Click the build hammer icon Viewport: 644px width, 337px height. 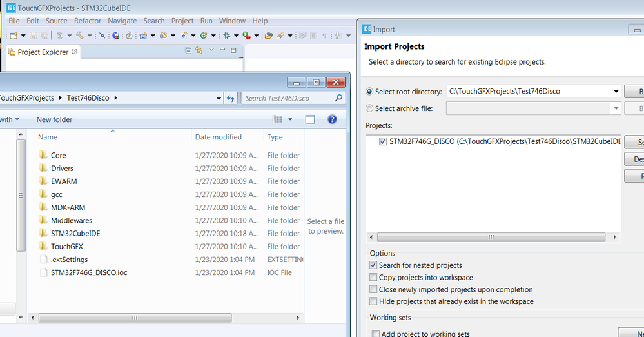(80, 36)
